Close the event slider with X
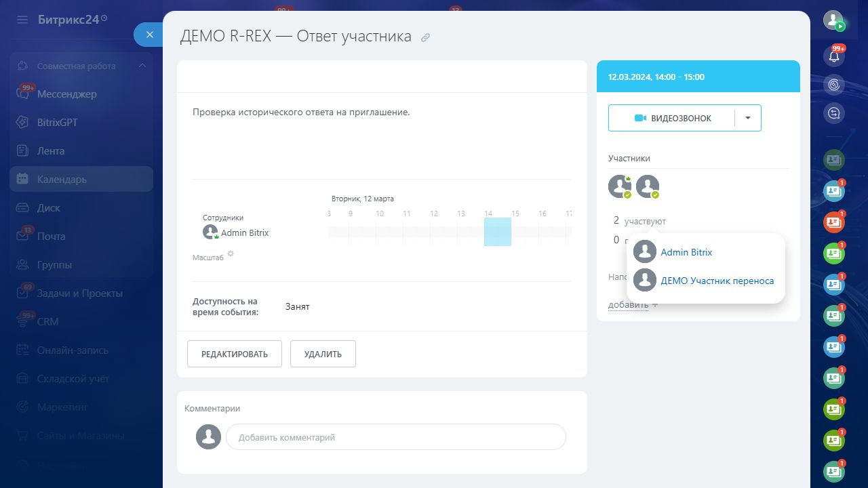 click(x=150, y=35)
